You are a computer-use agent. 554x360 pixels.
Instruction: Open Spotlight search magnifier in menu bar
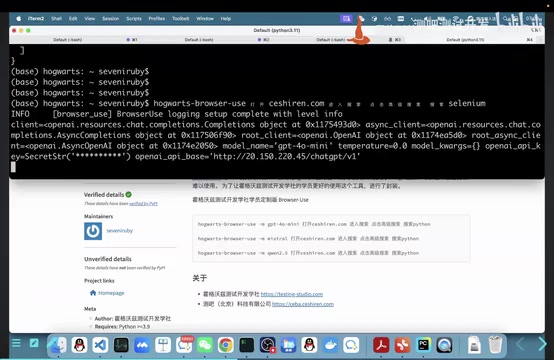(x=506, y=18)
